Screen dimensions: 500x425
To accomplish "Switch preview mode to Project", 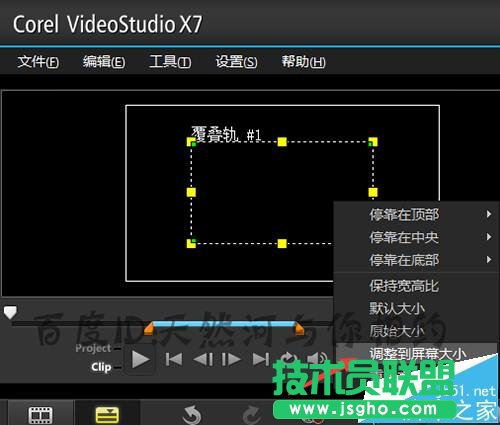I will tap(93, 348).
